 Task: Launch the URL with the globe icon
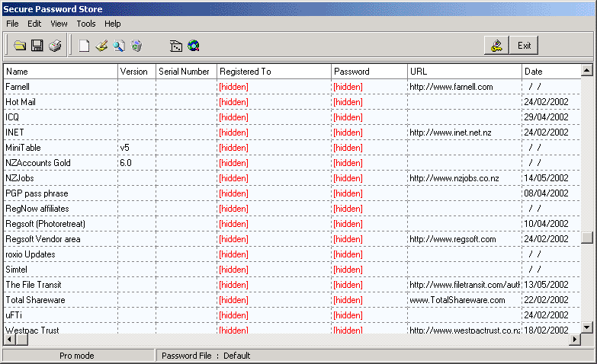[194, 46]
